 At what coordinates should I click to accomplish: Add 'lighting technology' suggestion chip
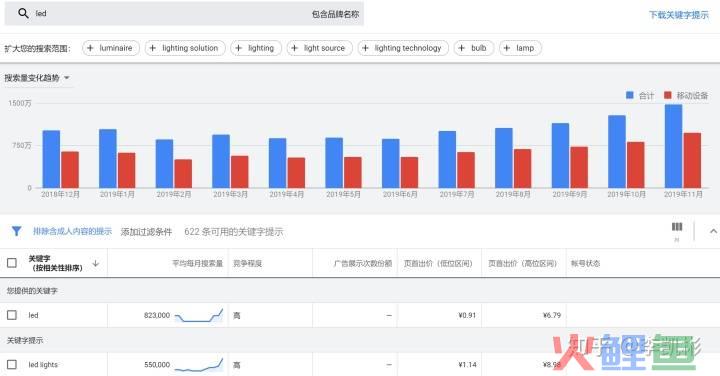pyautogui.click(x=403, y=48)
